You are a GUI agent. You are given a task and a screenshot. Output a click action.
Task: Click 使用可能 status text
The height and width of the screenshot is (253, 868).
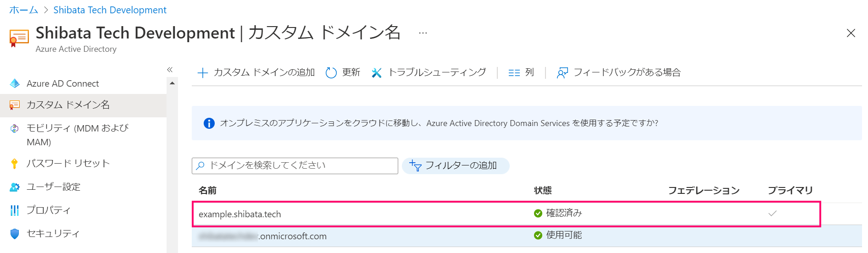coord(564,235)
